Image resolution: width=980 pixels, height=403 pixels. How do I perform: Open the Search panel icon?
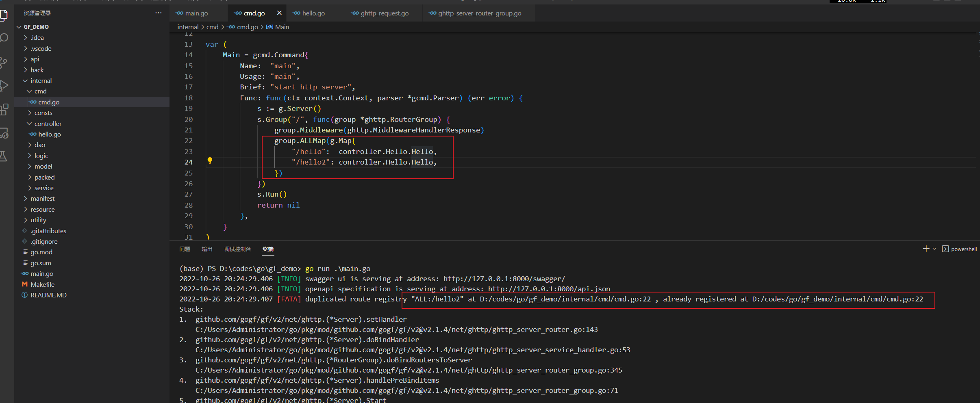click(5, 37)
